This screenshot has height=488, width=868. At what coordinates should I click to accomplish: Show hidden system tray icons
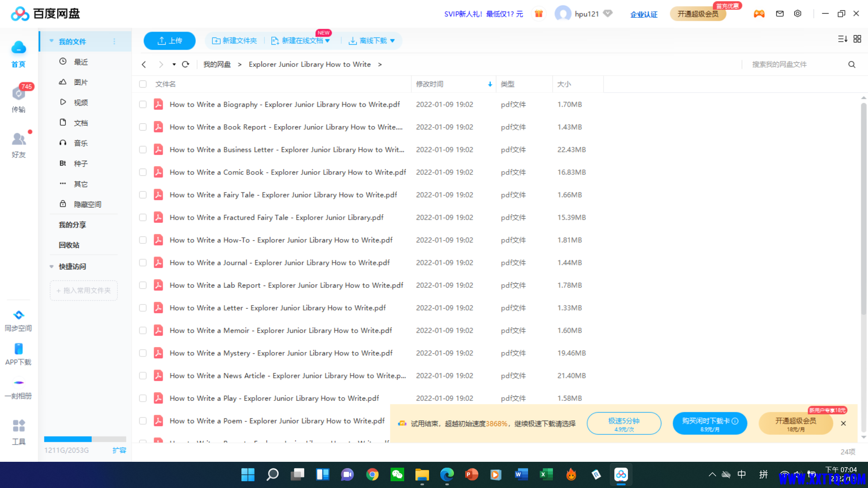(x=712, y=474)
